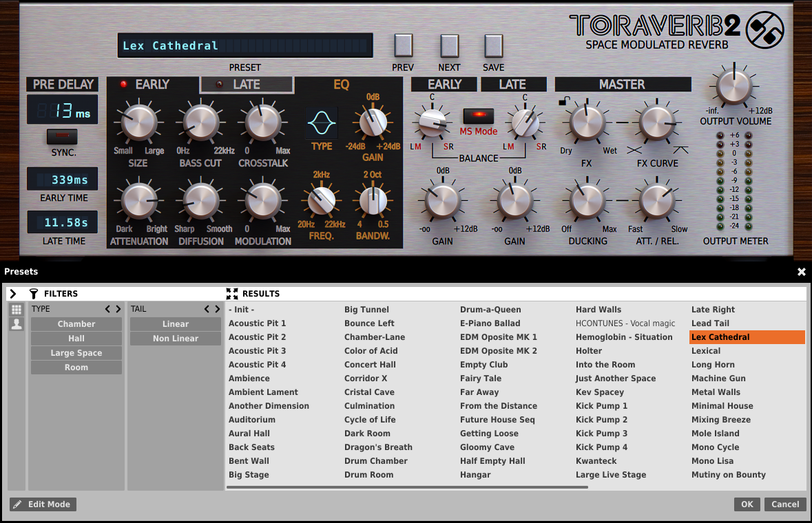Click the DUCKING knob
812x523 pixels.
tap(587, 201)
